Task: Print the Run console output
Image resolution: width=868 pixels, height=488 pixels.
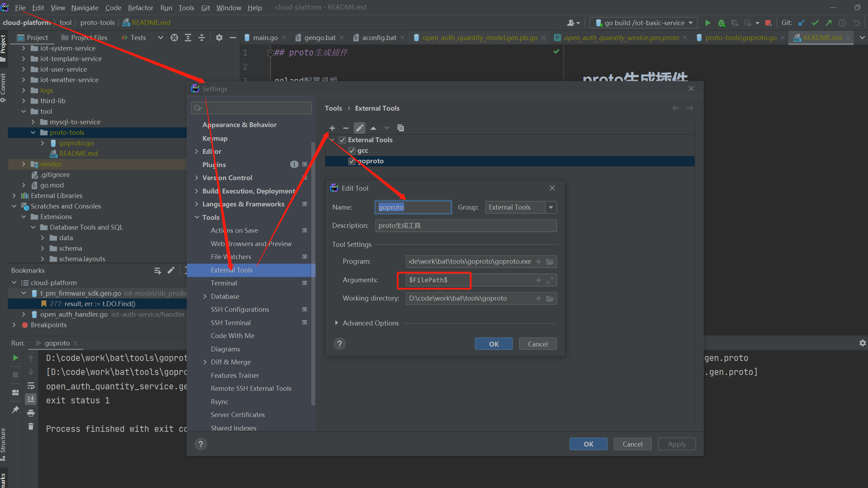Action: tap(31, 413)
